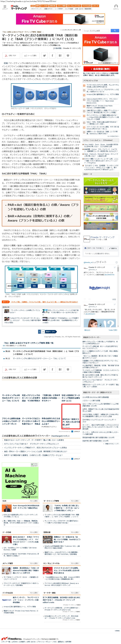Click the Amazon Fire TV Cube top banner
Screen dimensions: 121x644
coord(60,19)
